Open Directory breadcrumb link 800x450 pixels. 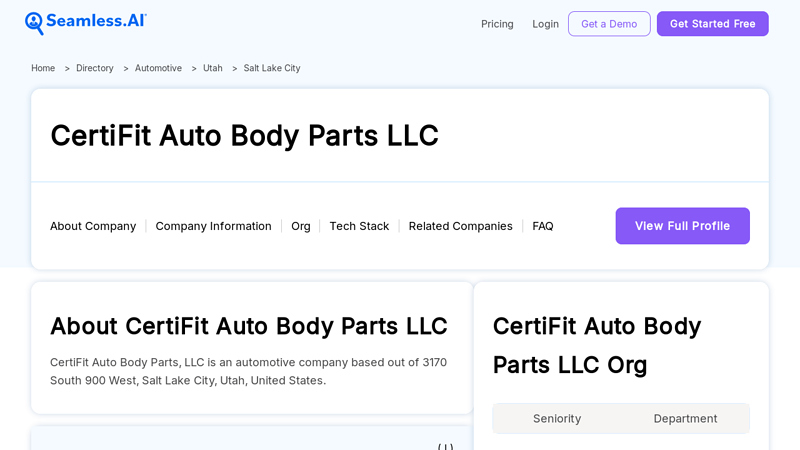tap(95, 68)
